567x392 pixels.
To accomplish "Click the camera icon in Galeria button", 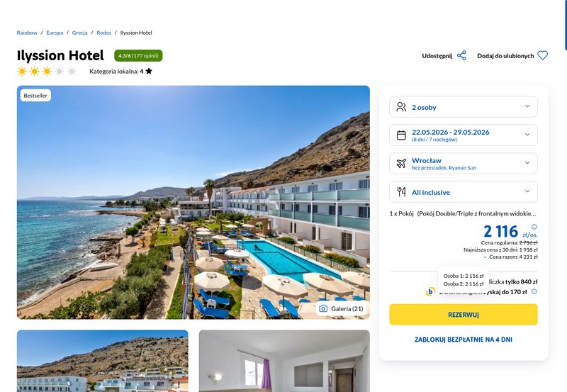I will coord(323,308).
